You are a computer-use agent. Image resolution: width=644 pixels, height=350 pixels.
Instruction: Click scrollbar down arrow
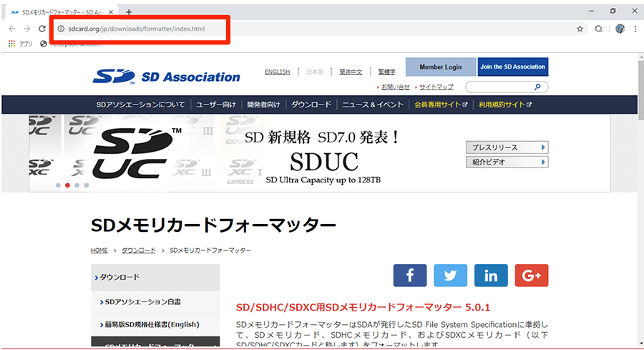tap(640, 344)
